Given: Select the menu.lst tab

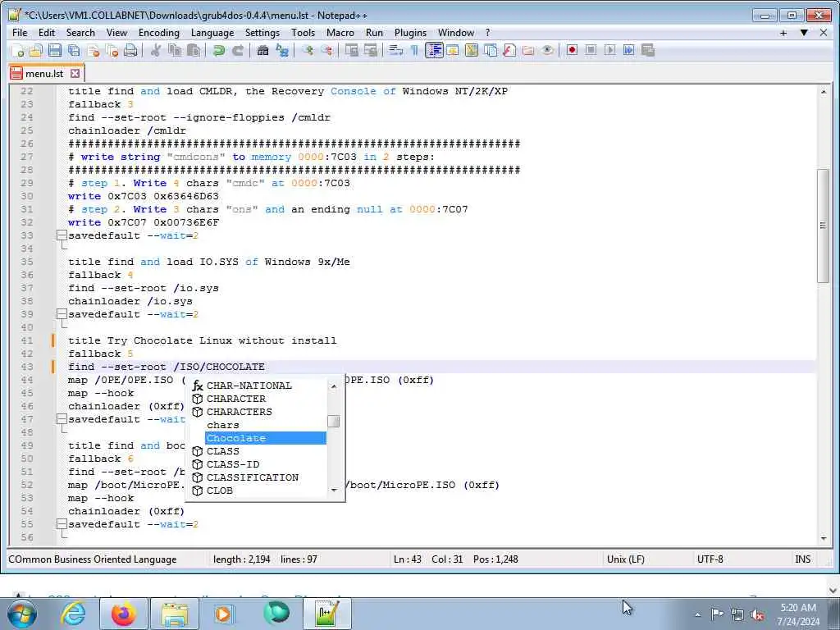Looking at the screenshot, I should coord(44,74).
